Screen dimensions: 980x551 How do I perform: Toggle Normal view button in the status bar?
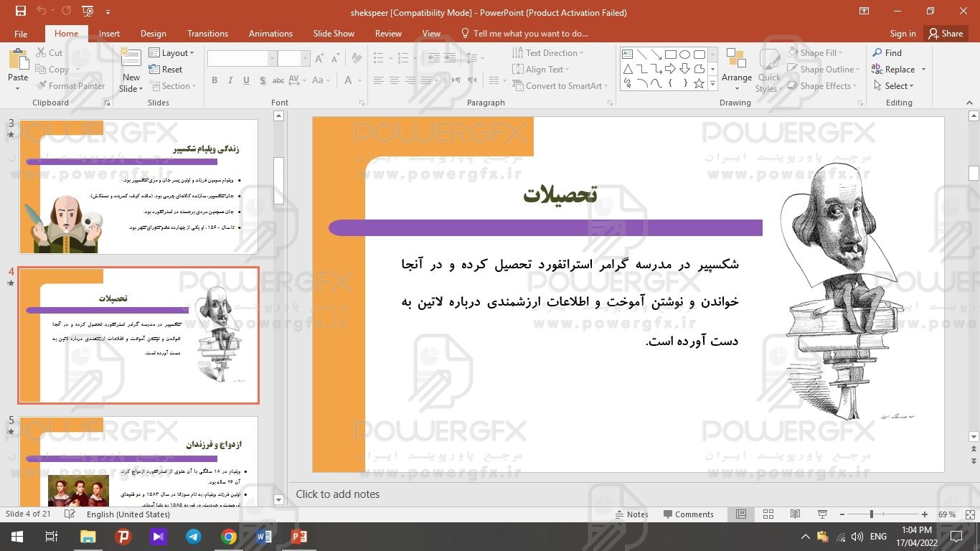click(741, 514)
